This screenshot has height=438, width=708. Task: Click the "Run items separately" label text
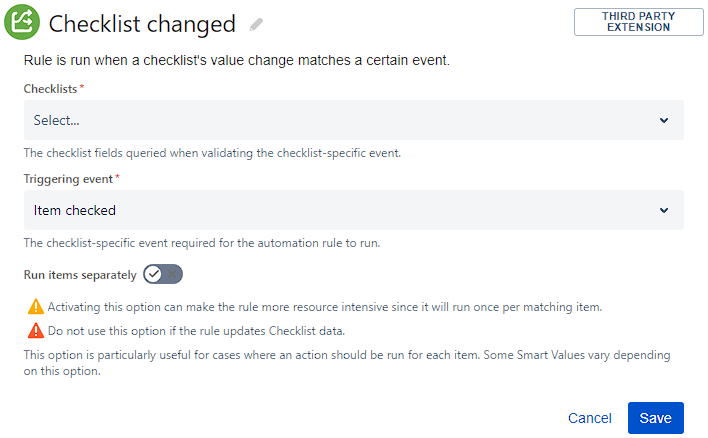(x=80, y=274)
